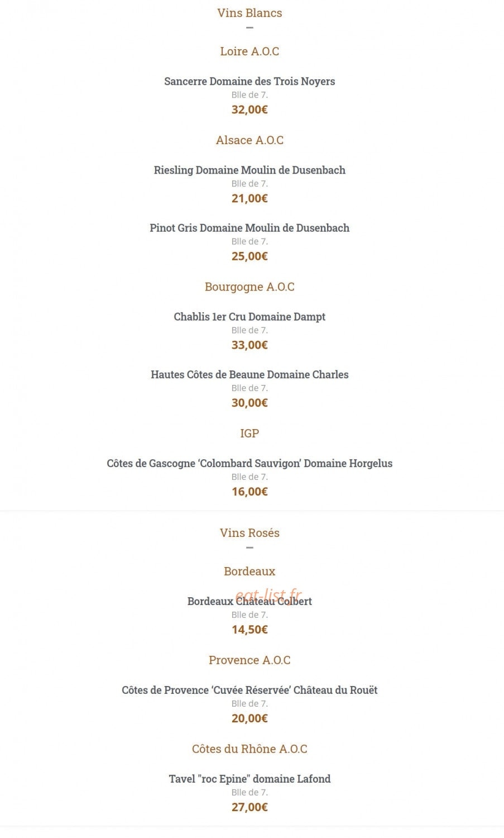The image size is (504, 838).
Task: Open Riesling Domaine Moulin de Dusenbach
Action: click(249, 170)
